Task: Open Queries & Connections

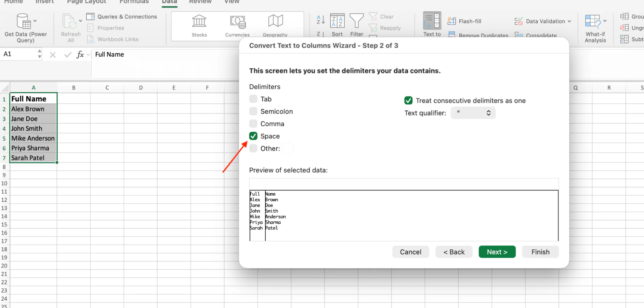Action: [x=122, y=16]
